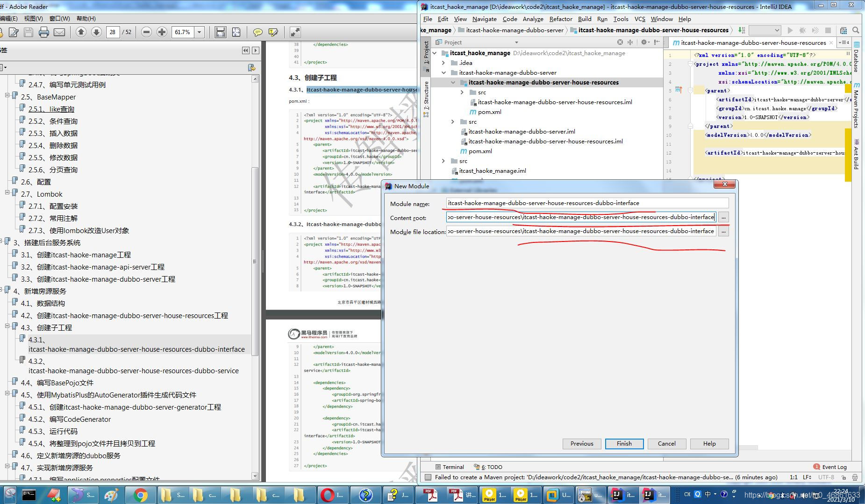Viewport: 865px width, 504px height.
Task: Open the Terminal tool window tab
Action: [449, 467]
